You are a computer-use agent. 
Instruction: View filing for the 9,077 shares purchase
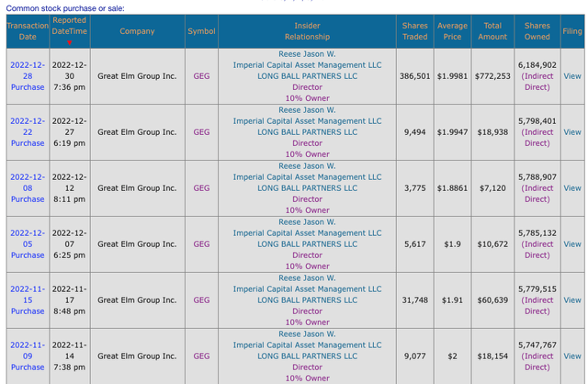coord(572,356)
